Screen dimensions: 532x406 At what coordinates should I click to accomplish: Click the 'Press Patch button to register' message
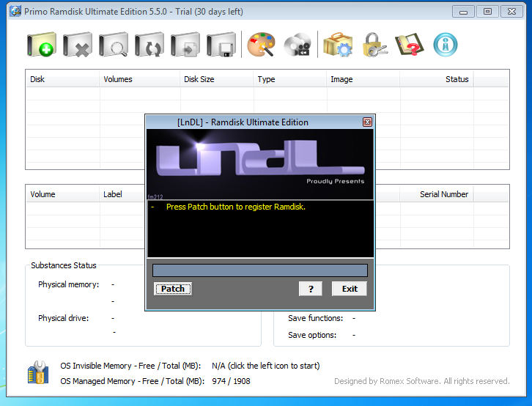pos(236,207)
